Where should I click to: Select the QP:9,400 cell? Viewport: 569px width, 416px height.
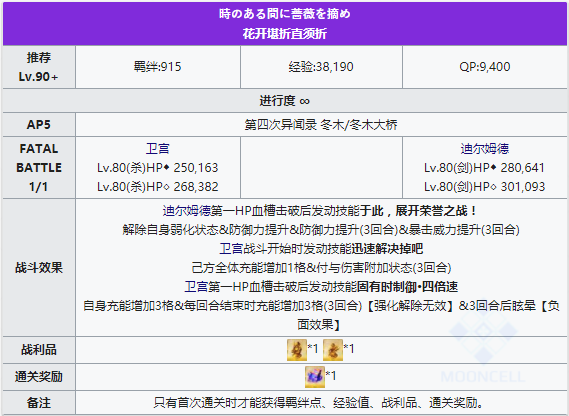pyautogui.click(x=485, y=67)
